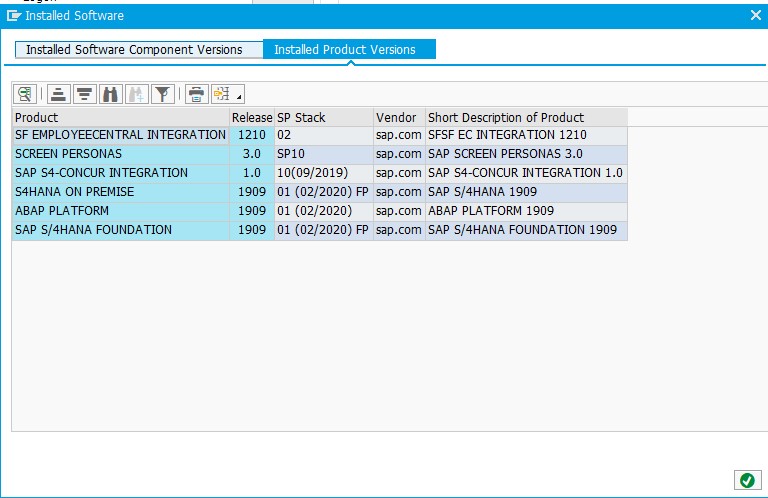Select ABAP PLATFORM product cell

tap(120, 211)
